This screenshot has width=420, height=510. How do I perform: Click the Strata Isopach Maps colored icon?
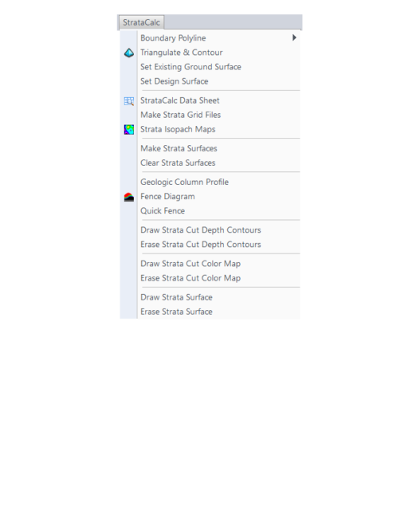click(129, 129)
